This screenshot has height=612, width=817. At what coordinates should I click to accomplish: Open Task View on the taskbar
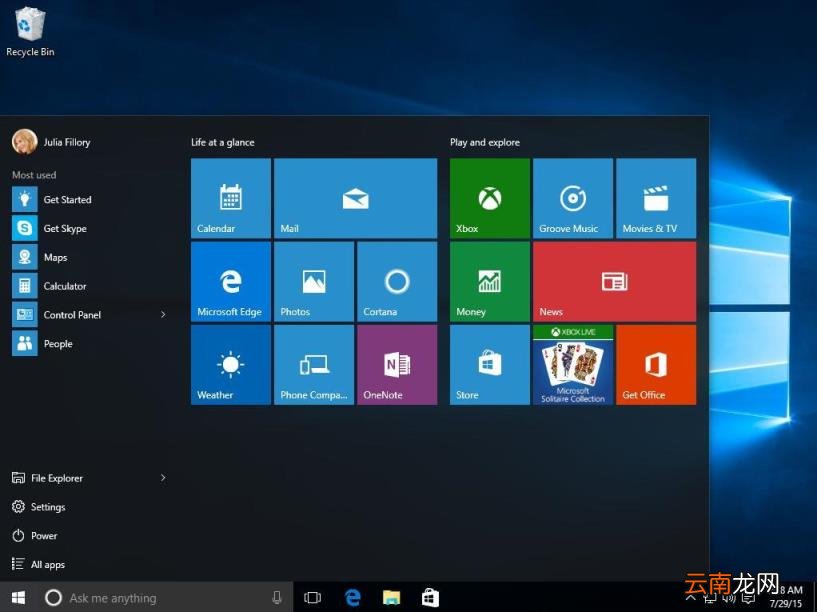(313, 597)
